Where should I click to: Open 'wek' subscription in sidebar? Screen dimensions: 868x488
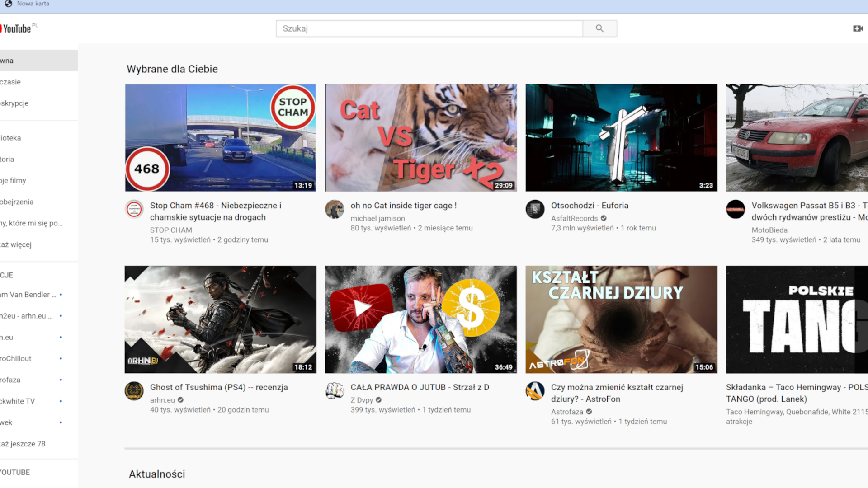point(39,422)
